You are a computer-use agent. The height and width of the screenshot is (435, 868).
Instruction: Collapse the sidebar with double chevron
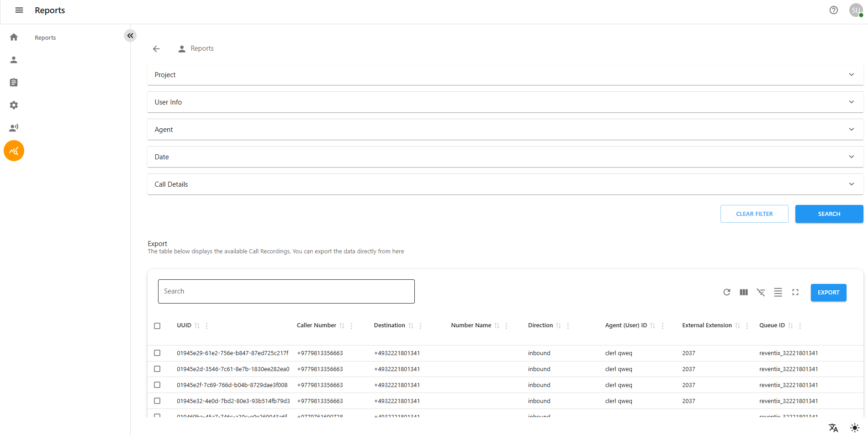click(x=130, y=36)
